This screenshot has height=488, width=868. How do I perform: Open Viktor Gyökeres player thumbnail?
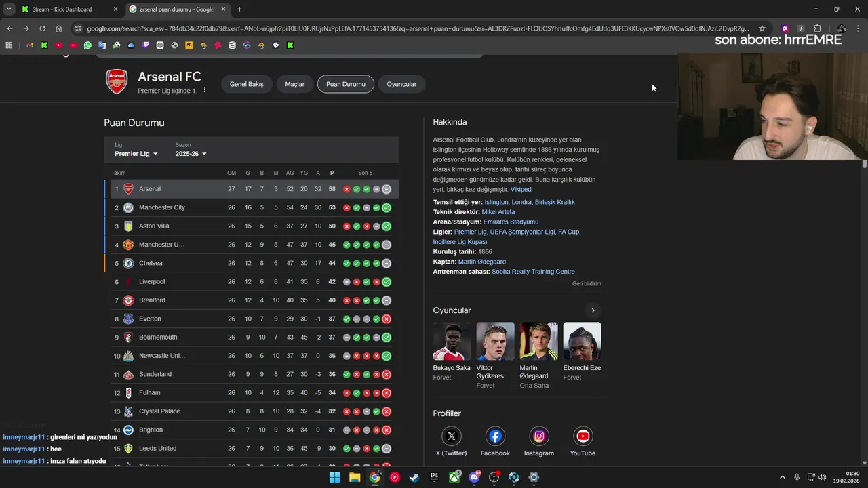point(495,342)
